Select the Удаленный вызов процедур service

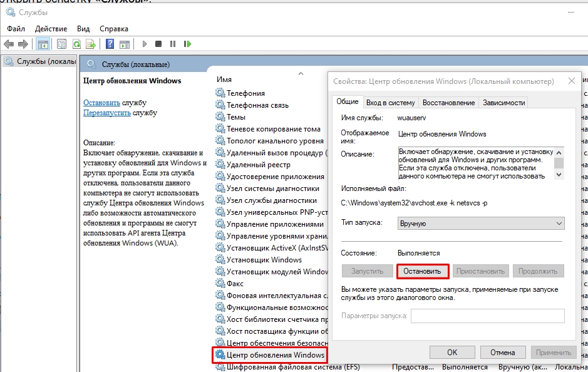point(277,153)
